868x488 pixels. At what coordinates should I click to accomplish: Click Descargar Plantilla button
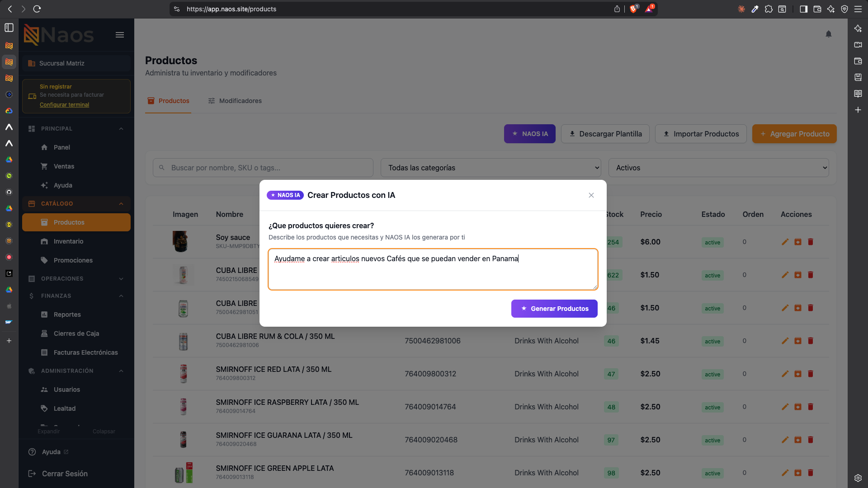pyautogui.click(x=605, y=134)
